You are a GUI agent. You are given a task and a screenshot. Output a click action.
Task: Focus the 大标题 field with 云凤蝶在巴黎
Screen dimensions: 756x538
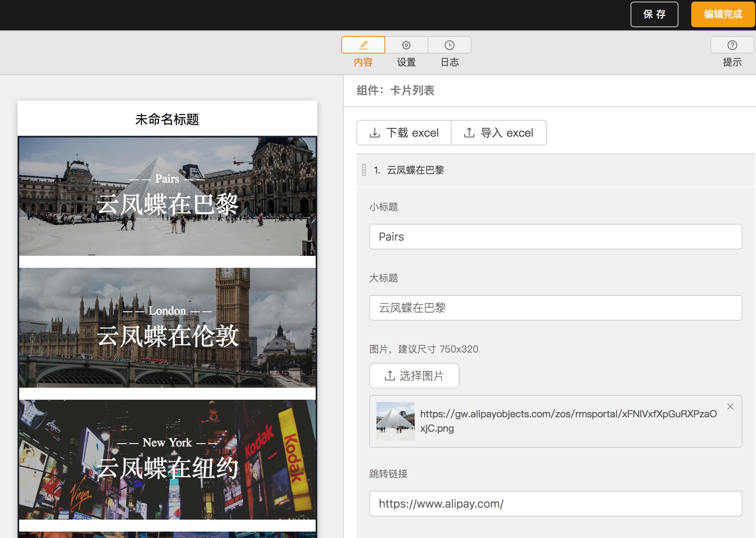point(556,308)
